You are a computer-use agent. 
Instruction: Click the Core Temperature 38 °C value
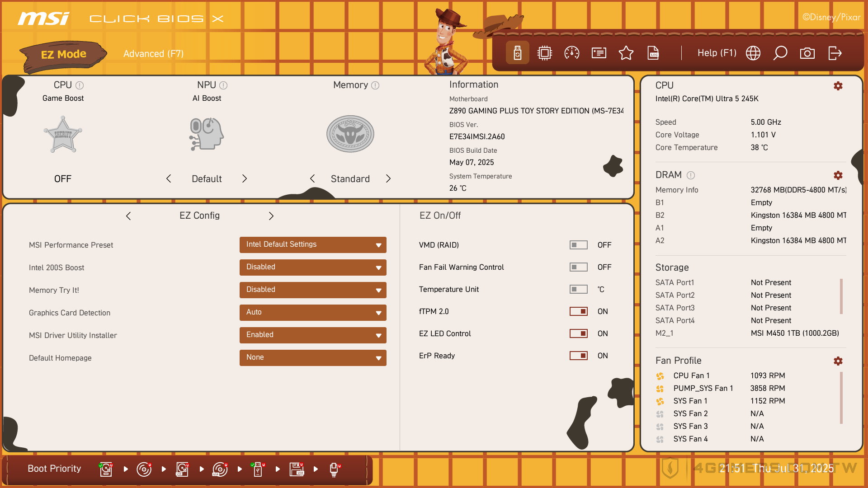759,148
